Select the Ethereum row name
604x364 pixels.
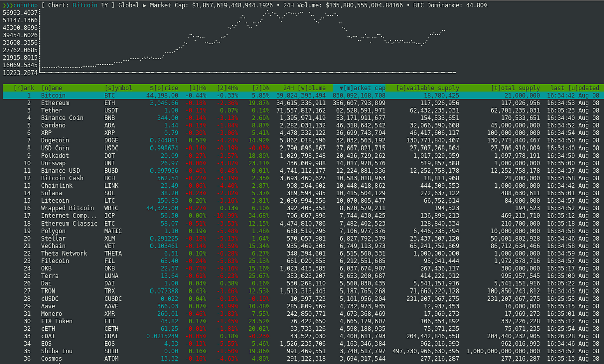55,103
